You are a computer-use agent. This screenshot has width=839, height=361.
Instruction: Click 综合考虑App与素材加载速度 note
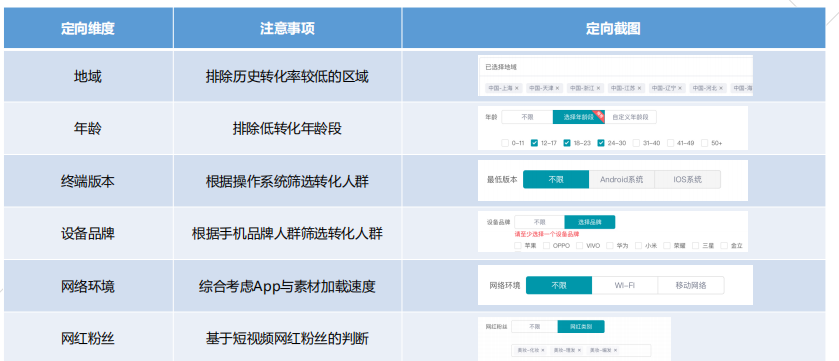coord(287,286)
